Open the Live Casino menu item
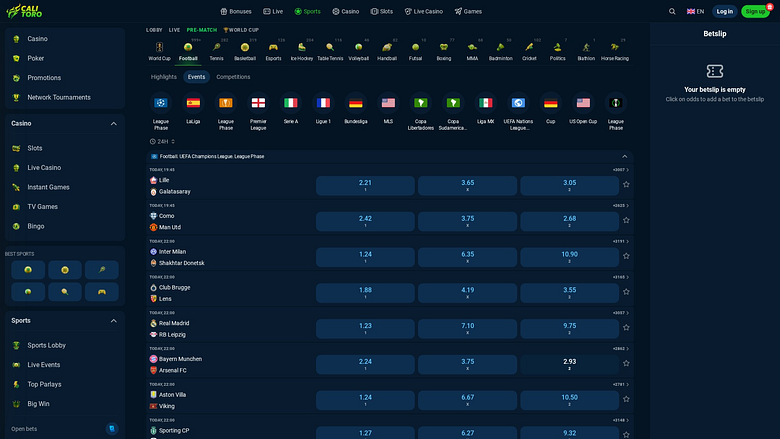The width and height of the screenshot is (780, 439). tap(44, 168)
